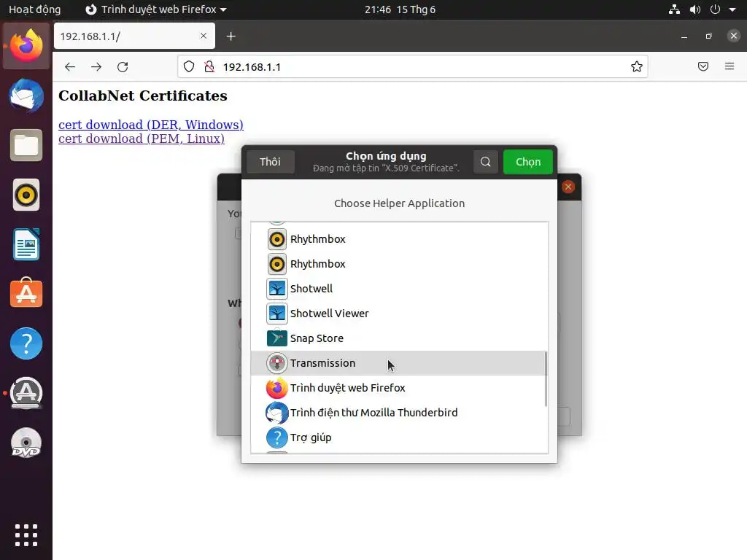Close the download dialog with red X
Viewport: 747px width, 560px height.
point(568,187)
